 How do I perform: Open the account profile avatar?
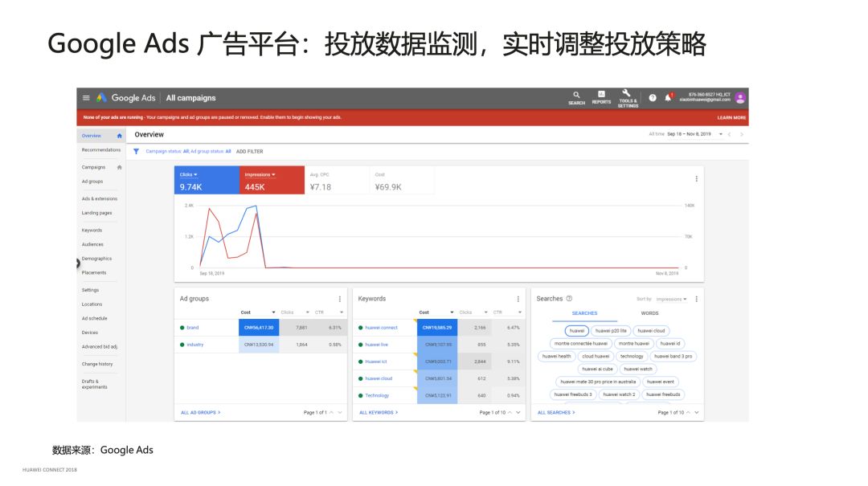[740, 98]
